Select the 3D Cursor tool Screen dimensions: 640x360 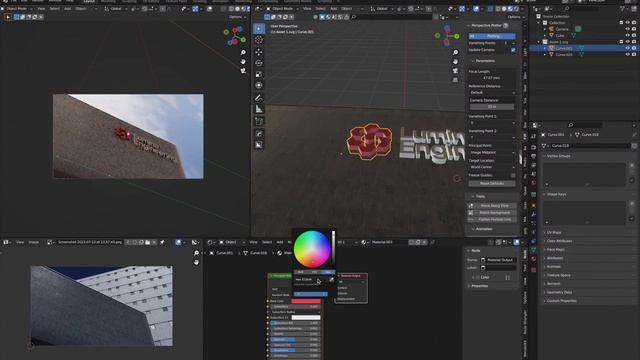coord(259,40)
